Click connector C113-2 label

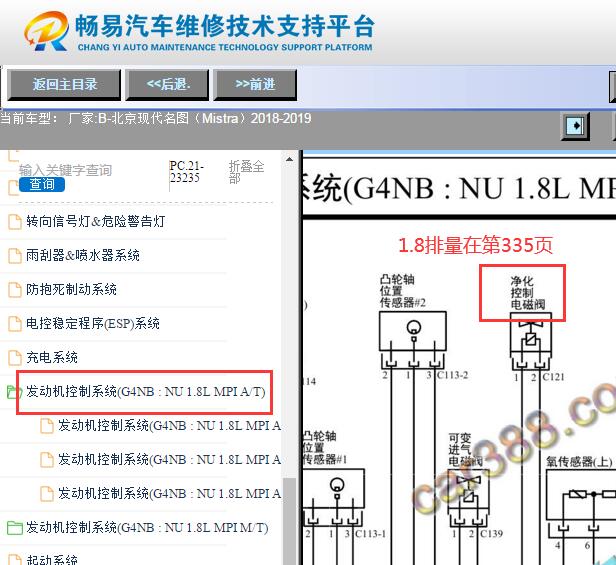coord(453,375)
